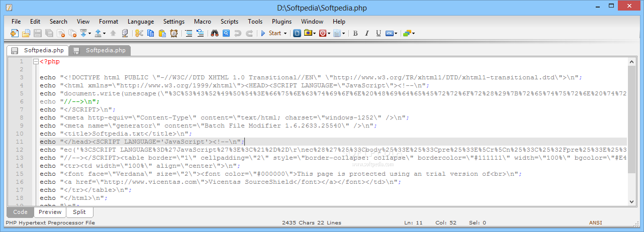Open yellow folder icon dropdown arrow
Screen dimensions: 644x232
(x=315, y=34)
